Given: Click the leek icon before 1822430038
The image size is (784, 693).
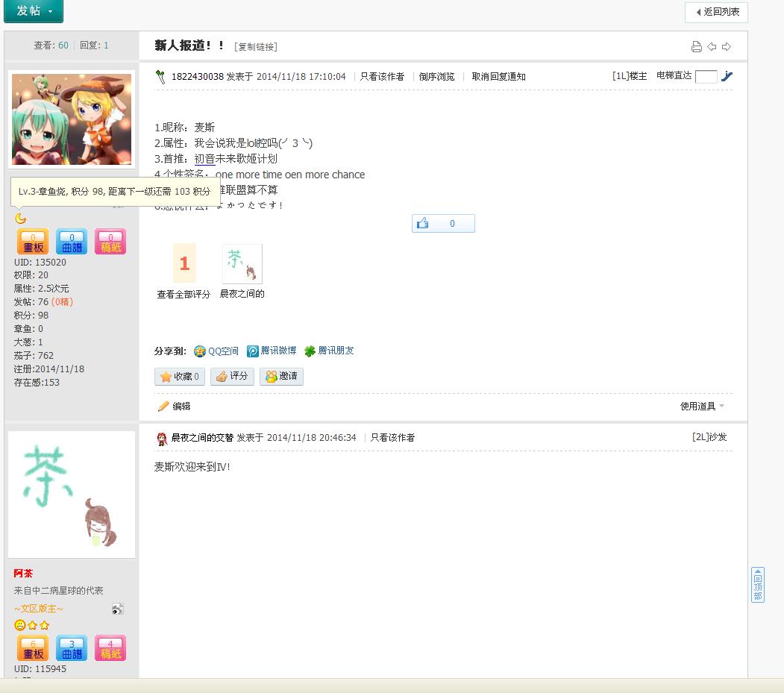Looking at the screenshot, I should [x=160, y=77].
